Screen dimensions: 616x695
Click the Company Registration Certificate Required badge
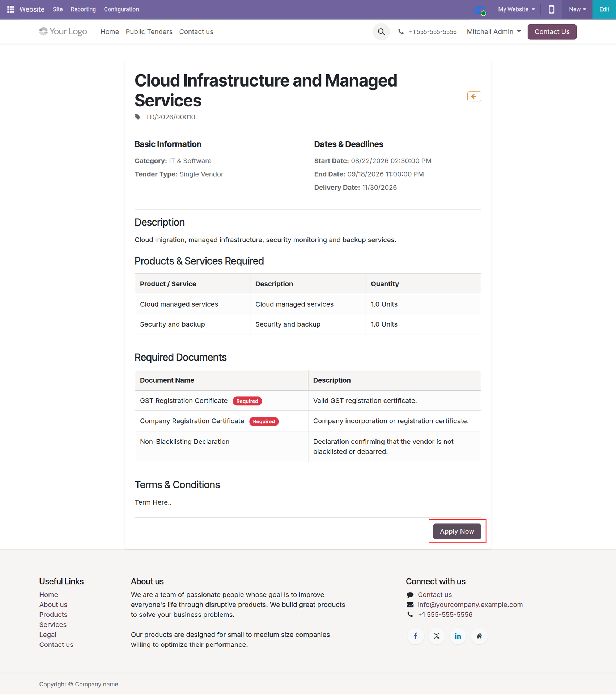pyautogui.click(x=264, y=421)
